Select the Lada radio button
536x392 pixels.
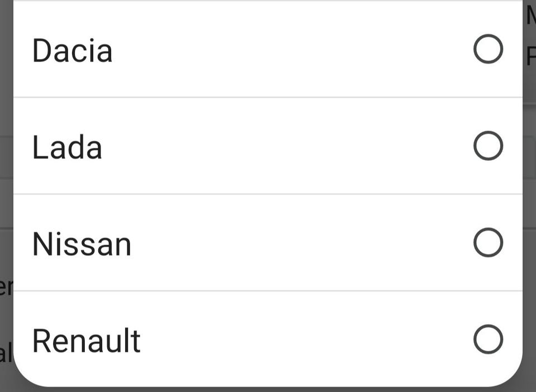coord(488,146)
